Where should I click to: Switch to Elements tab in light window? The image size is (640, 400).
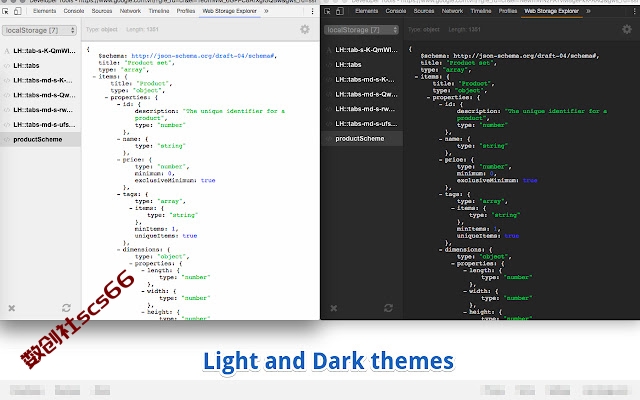pos(44,11)
